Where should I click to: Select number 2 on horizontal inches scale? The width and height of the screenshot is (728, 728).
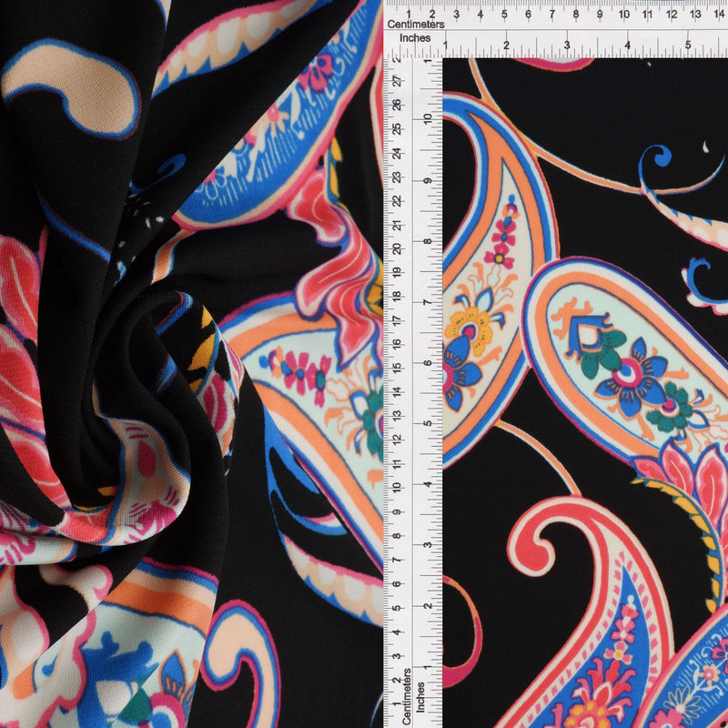tap(506, 45)
